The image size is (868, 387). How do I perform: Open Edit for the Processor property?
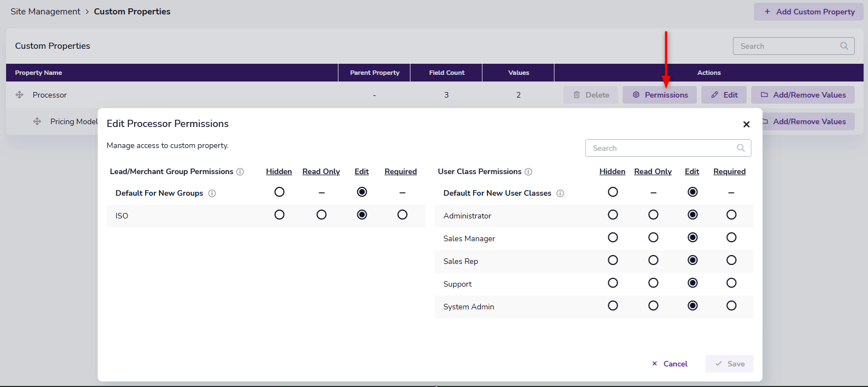724,95
